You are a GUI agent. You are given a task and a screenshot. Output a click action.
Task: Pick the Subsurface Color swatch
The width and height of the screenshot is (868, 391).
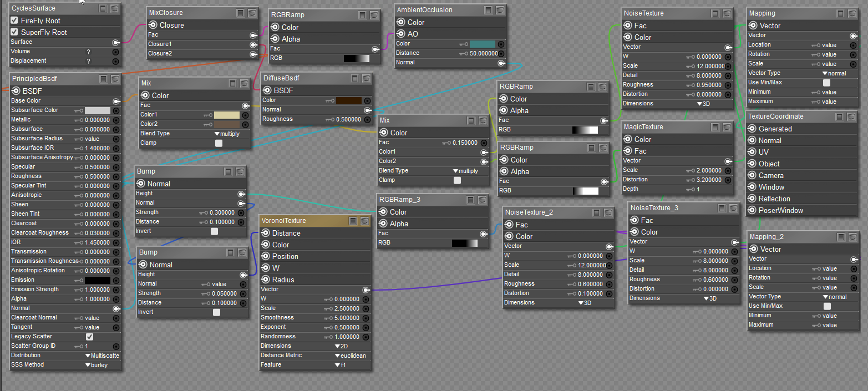click(x=98, y=110)
